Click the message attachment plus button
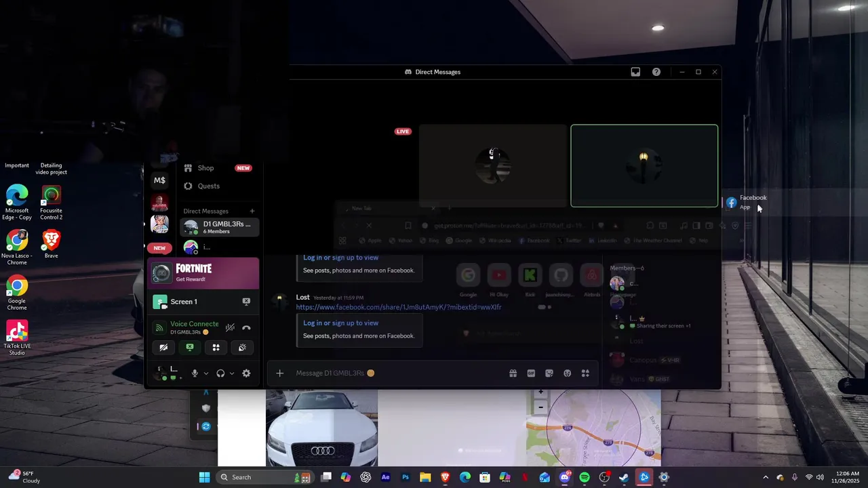Viewport: 868px width, 488px height. (279, 373)
